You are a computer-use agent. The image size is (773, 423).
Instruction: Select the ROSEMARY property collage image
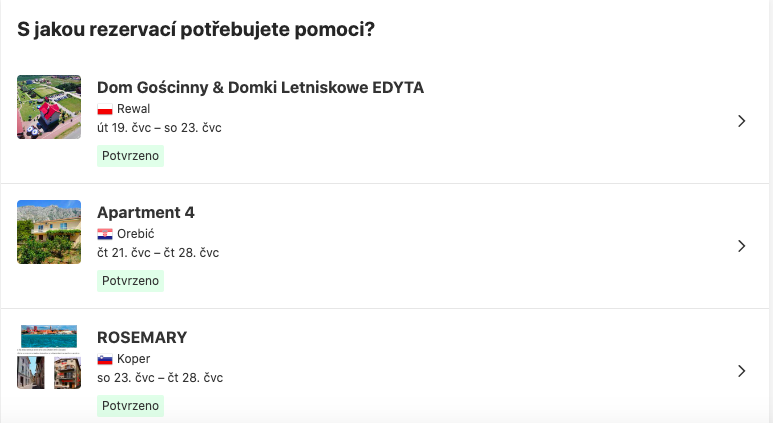pyautogui.click(x=49, y=356)
